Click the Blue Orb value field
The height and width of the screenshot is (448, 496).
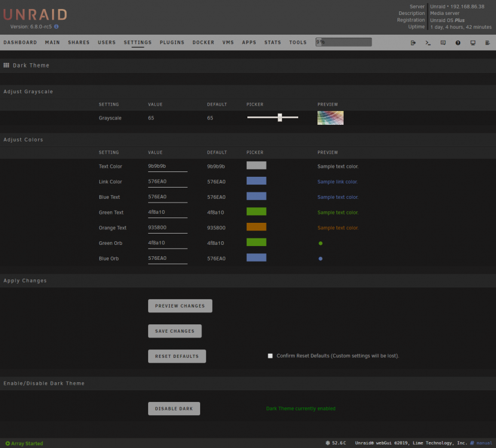click(168, 259)
